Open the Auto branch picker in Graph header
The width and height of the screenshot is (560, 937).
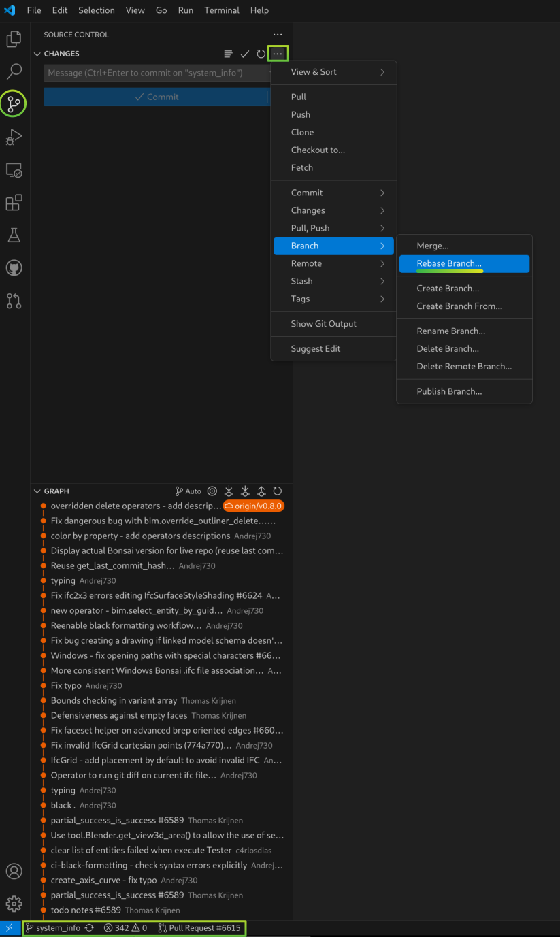click(188, 491)
